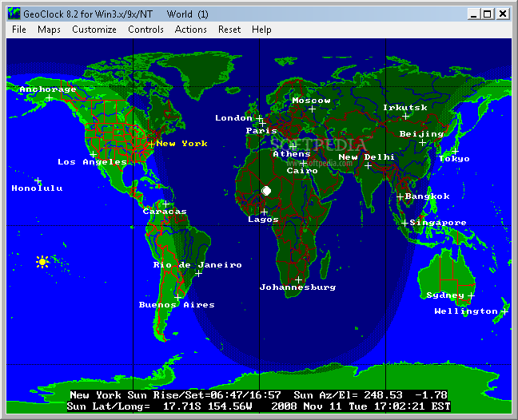Click the yellow sun icon on the map

(x=42, y=262)
